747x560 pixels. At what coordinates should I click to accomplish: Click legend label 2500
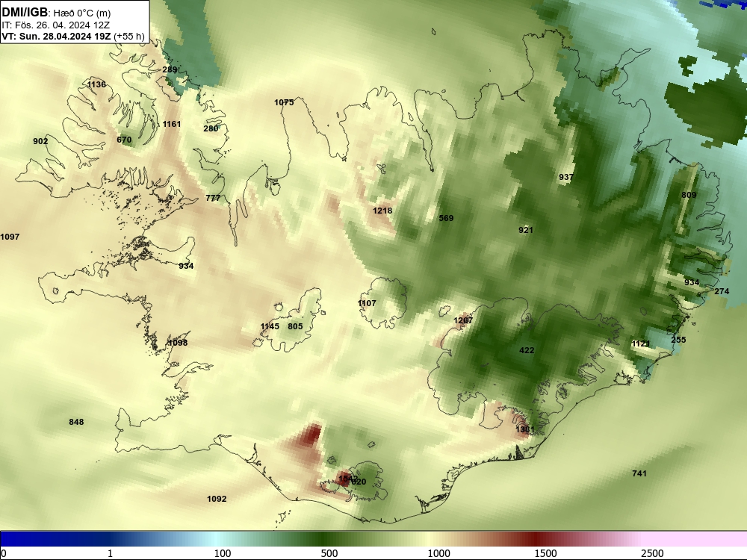pyautogui.click(x=652, y=553)
